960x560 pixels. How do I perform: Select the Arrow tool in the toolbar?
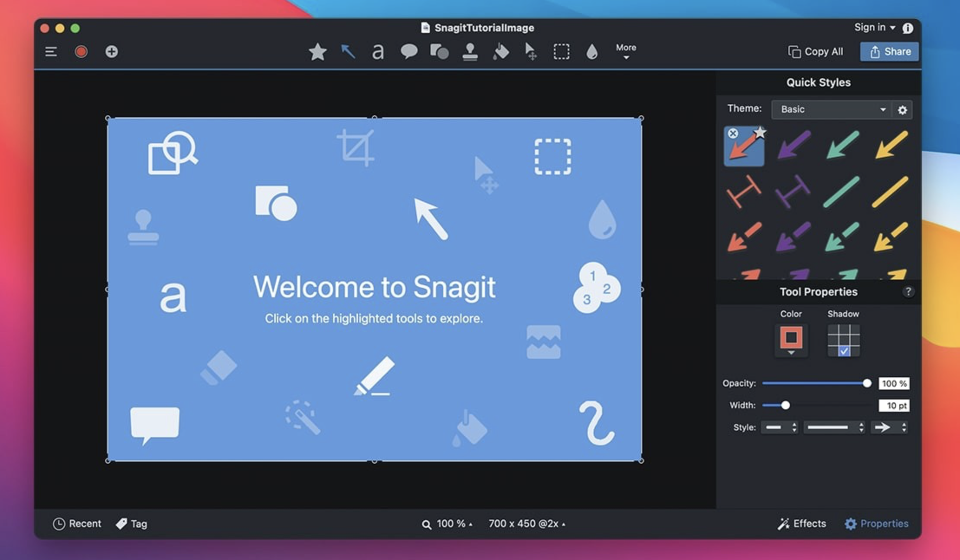pyautogui.click(x=347, y=51)
